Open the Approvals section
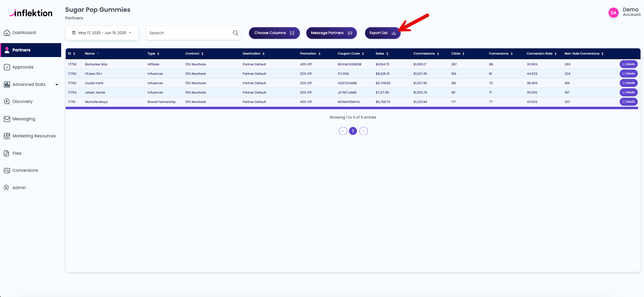This screenshot has width=644, height=297. 23,67
